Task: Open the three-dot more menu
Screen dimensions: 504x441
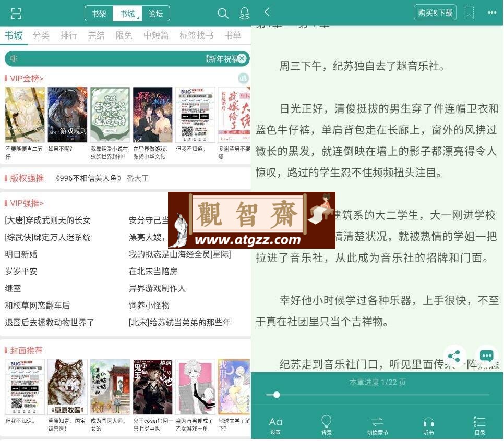Action: coord(492,13)
